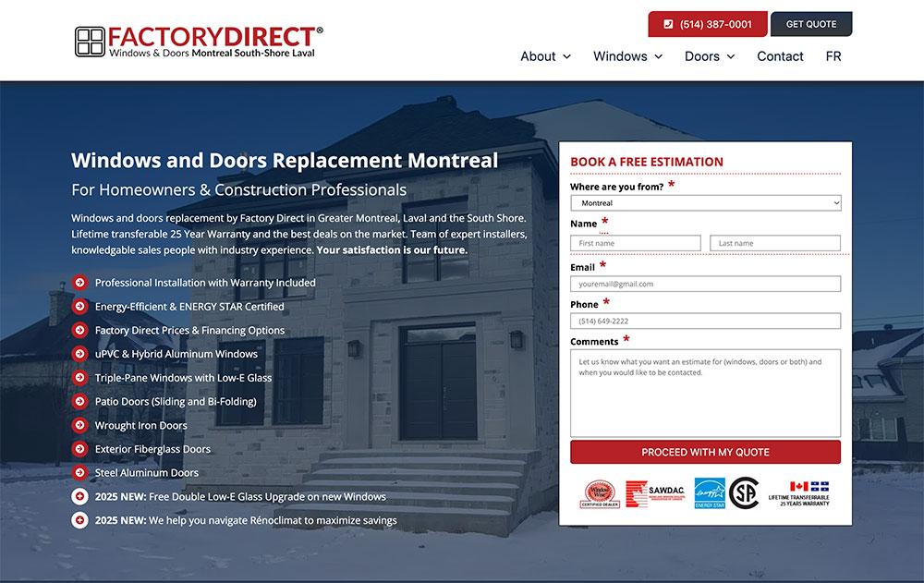Click text Energy-Efficient & ENERGY STAR Certified
Viewport: 924px width, 583px height.
pyautogui.click(x=189, y=307)
